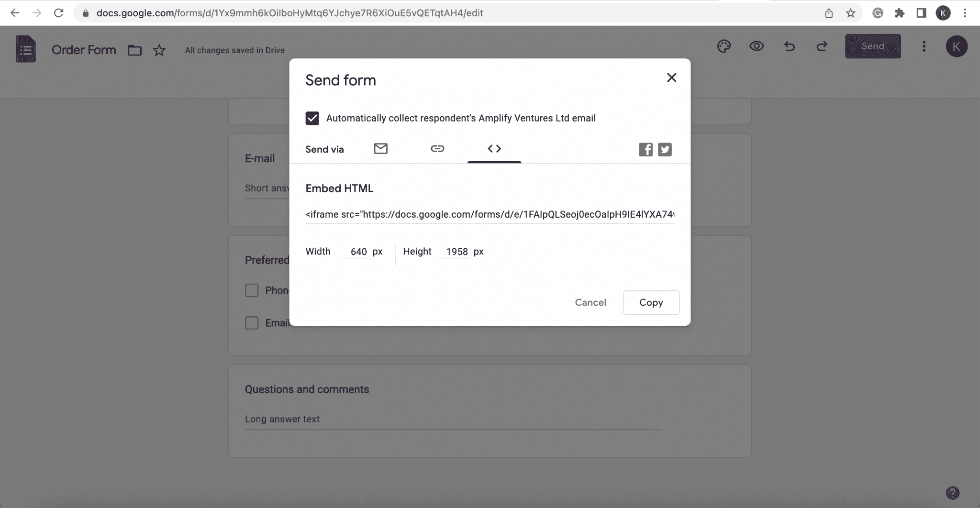Select the link send option icon
Viewport: 980px width, 508px height.
point(437,149)
